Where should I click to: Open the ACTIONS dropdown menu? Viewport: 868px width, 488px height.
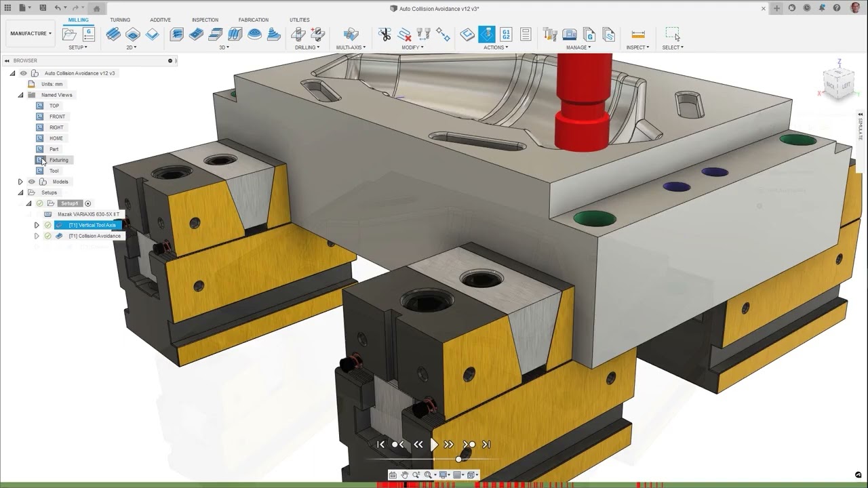pos(495,47)
